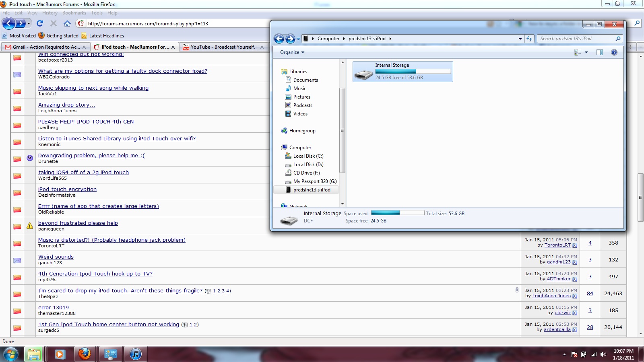Open thread 'Weird sounds'
Viewport: 644px width, 362px height.
point(56,257)
